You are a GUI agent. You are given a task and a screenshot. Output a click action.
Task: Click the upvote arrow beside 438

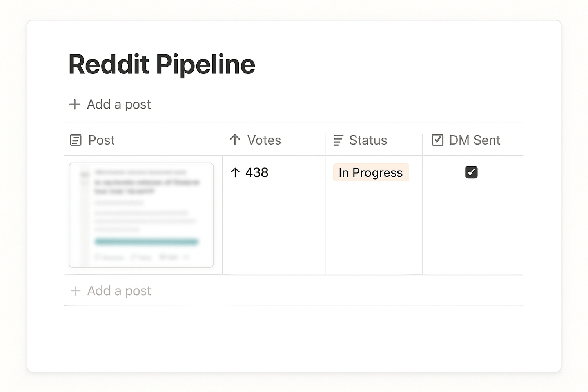click(235, 172)
